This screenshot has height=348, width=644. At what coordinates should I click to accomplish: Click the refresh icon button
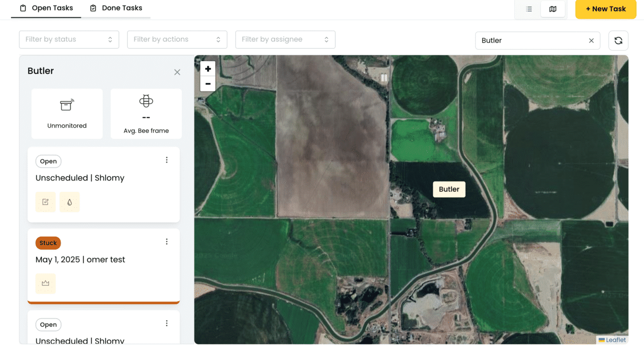pyautogui.click(x=618, y=41)
